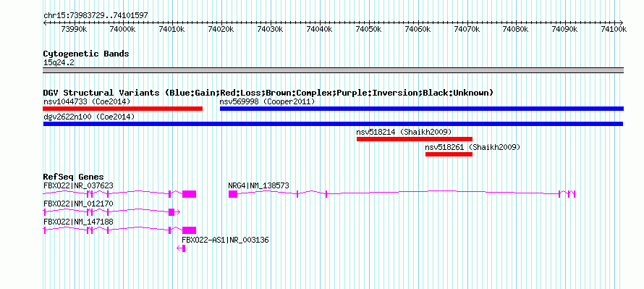Screen dimensions: 644x289
Task: Open the nsv569998 (Cooper2011) label
Action: coord(268,101)
